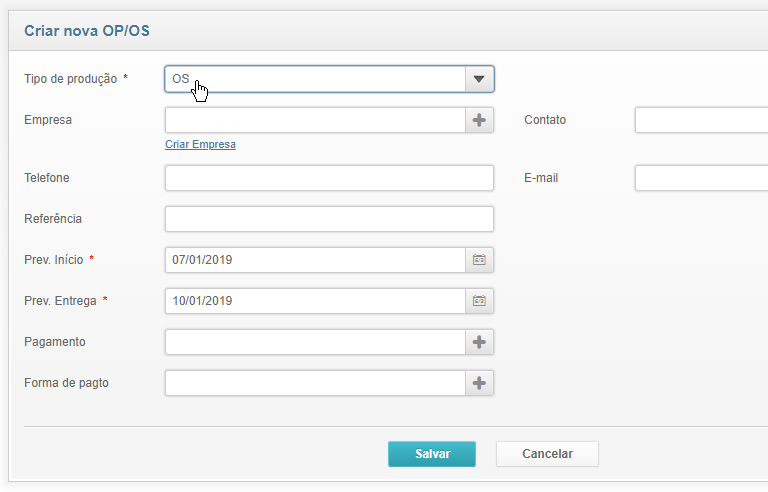Click into the E-mail text field
Viewport: 768px width, 492px height.
coord(700,178)
